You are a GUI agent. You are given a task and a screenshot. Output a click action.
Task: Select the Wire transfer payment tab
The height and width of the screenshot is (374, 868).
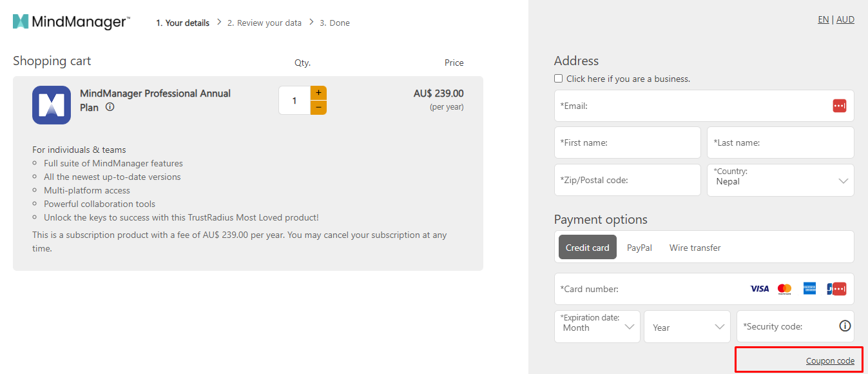tap(695, 248)
